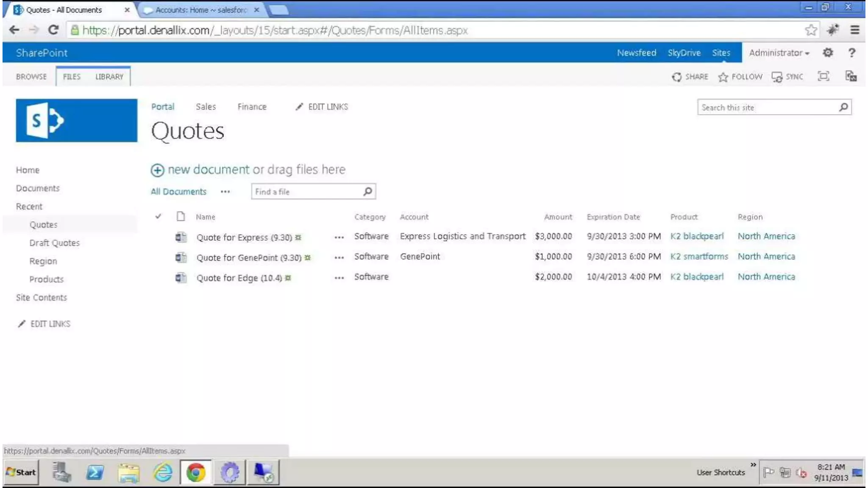
Task: Click the SharePoint site logo
Action: [76, 120]
